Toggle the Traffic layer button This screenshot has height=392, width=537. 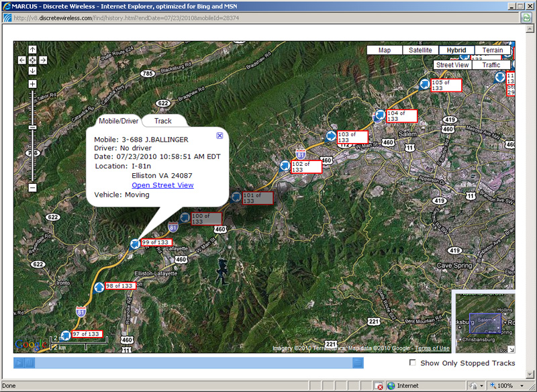[x=491, y=65]
